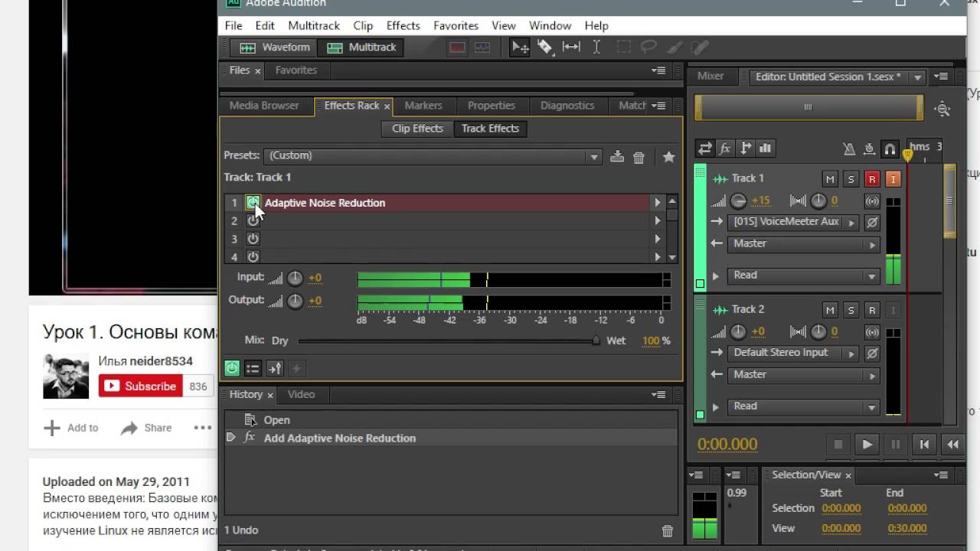
Task: Open the History panel menu
Action: (x=658, y=395)
